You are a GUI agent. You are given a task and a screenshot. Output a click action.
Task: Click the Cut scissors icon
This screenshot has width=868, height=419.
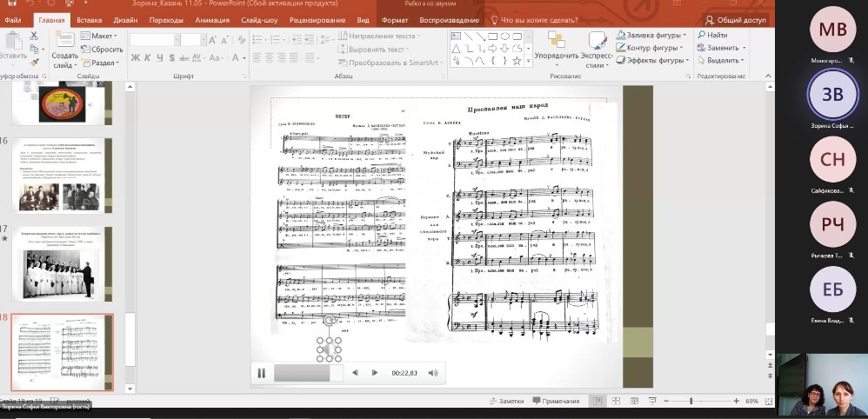pos(35,36)
